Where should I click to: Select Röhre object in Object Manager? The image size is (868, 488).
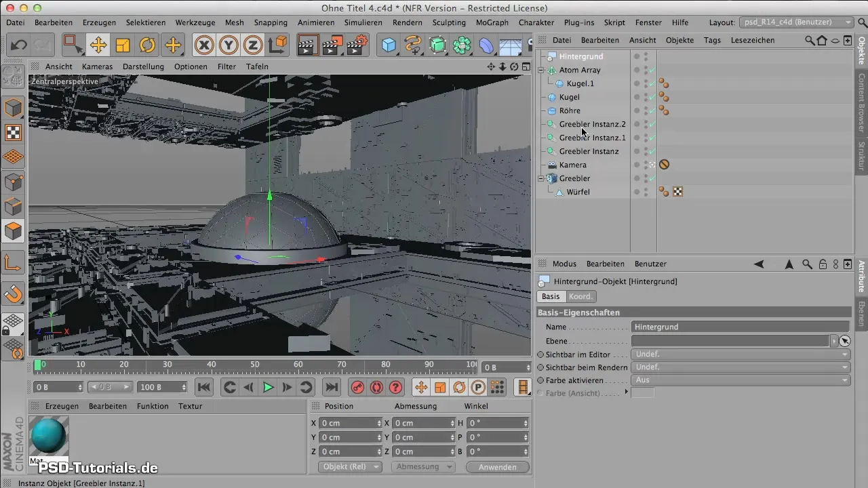pos(570,110)
